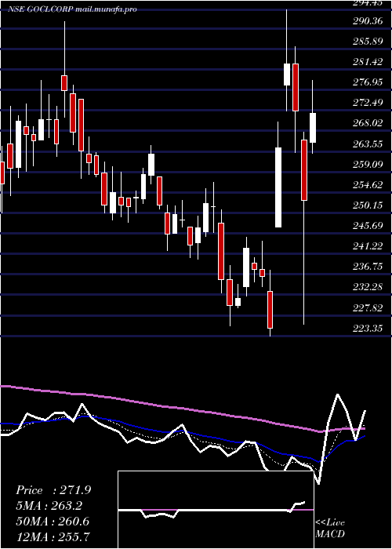Click the 245.69 price axis label
The image size is (392, 549).
(367, 226)
